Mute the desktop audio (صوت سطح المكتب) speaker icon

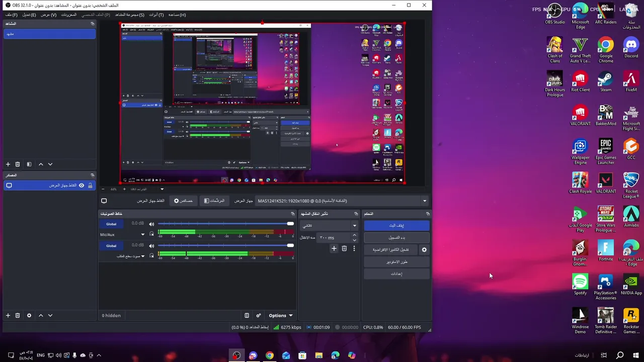point(151,245)
